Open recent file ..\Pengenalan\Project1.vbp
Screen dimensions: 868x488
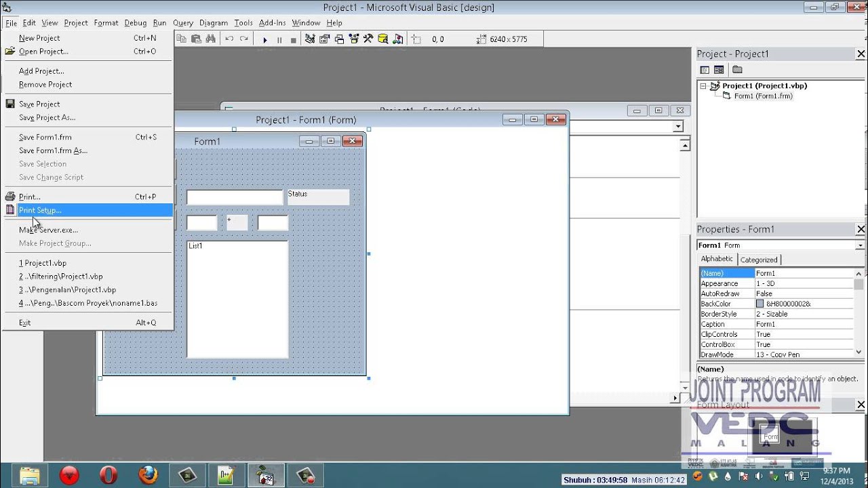87,289
